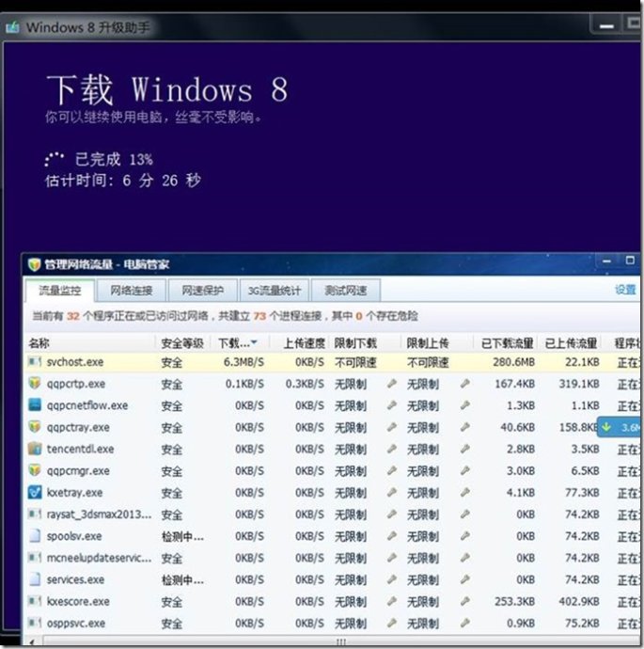Viewport: 644px width, 649px height.
Task: Click the 不可限速 download limit for svchost.exe
Action: point(355,362)
